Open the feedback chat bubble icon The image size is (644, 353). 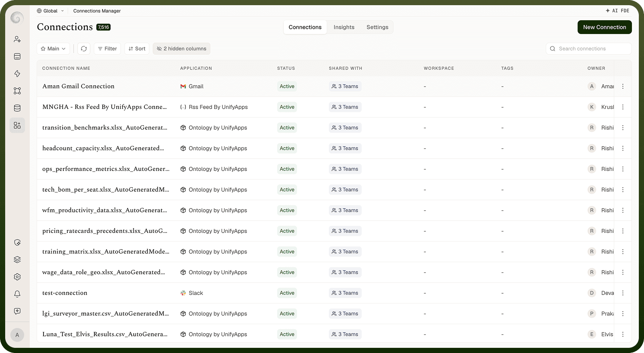(x=17, y=311)
